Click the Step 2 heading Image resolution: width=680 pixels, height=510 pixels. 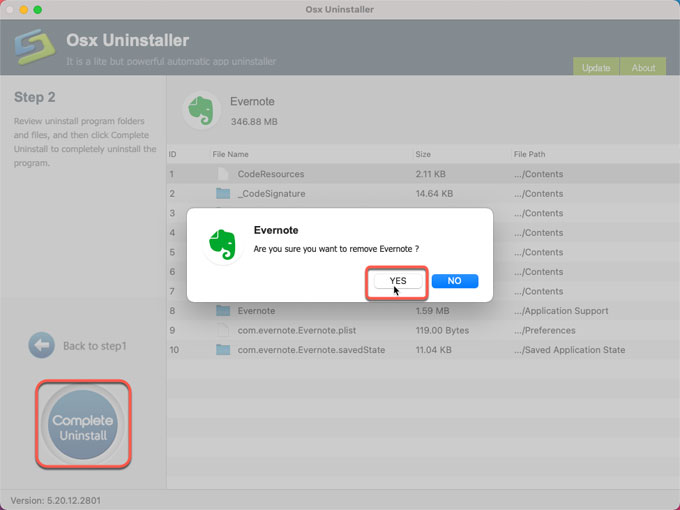click(x=35, y=97)
